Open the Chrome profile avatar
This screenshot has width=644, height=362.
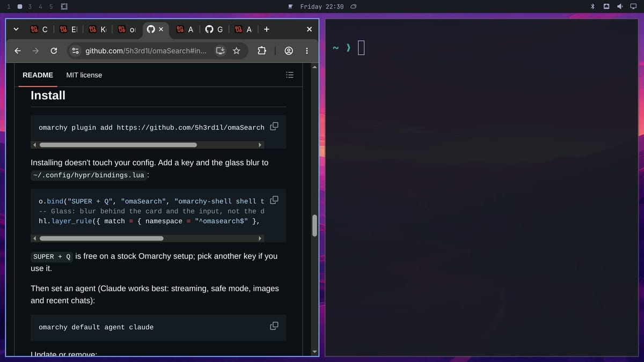tap(289, 51)
